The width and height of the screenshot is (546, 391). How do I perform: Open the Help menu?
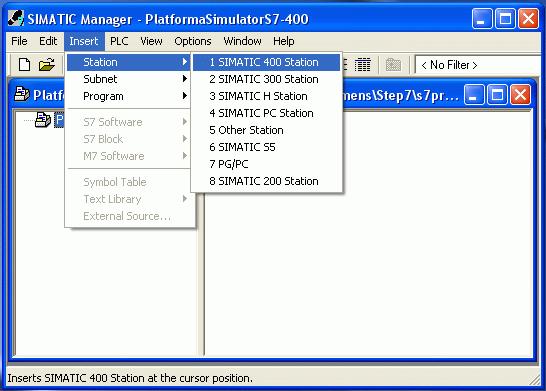click(283, 41)
